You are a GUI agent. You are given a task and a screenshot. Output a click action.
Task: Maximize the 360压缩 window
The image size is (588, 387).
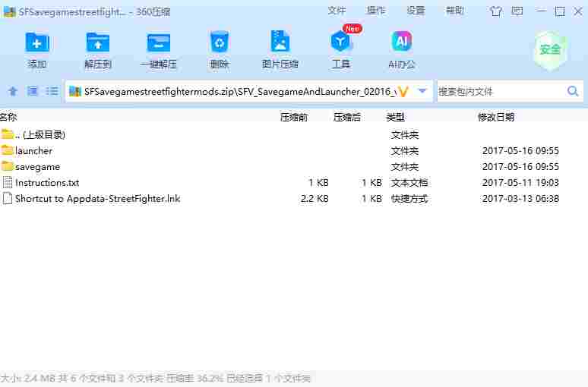coord(559,11)
